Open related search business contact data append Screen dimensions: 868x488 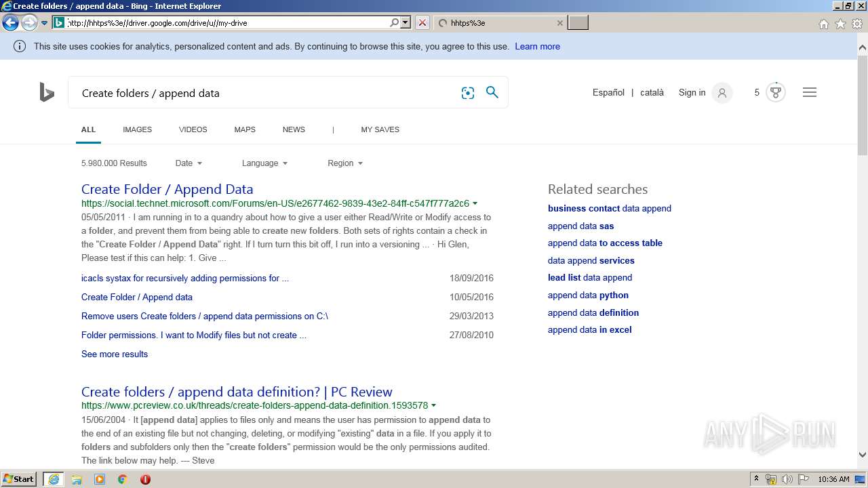[x=610, y=208]
